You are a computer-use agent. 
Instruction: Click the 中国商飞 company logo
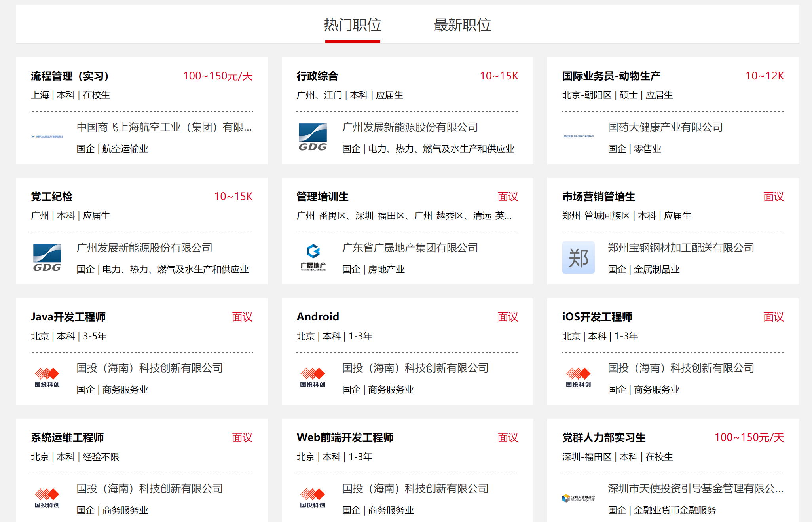pyautogui.click(x=47, y=137)
